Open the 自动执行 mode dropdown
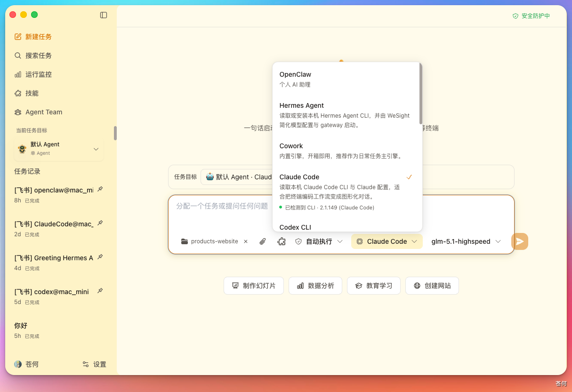 pos(319,241)
